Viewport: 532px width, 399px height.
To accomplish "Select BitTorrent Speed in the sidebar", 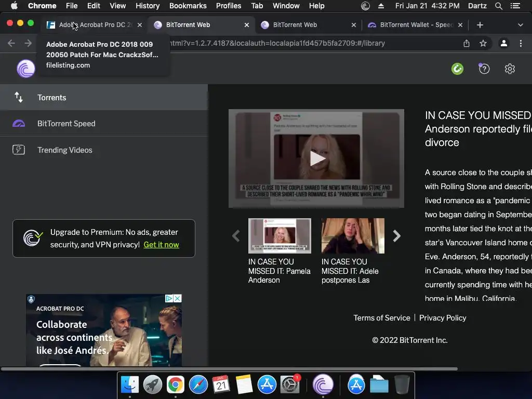I will (104, 124).
